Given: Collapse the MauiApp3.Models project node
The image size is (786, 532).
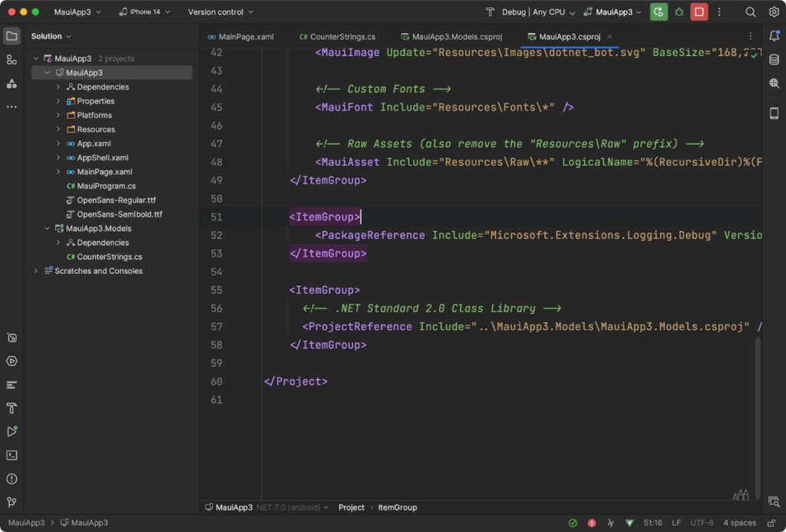Looking at the screenshot, I should (x=46, y=228).
